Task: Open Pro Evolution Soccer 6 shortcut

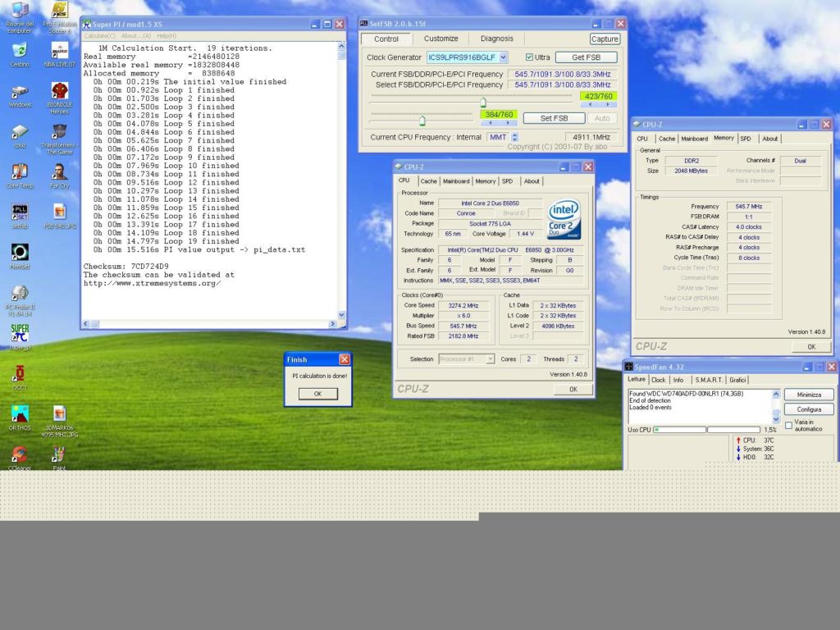Action: pos(59,16)
